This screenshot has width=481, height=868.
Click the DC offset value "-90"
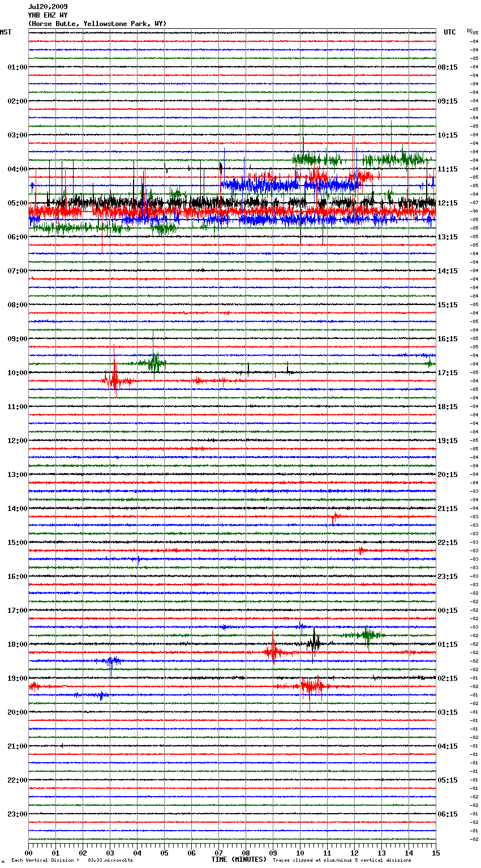[474, 211]
